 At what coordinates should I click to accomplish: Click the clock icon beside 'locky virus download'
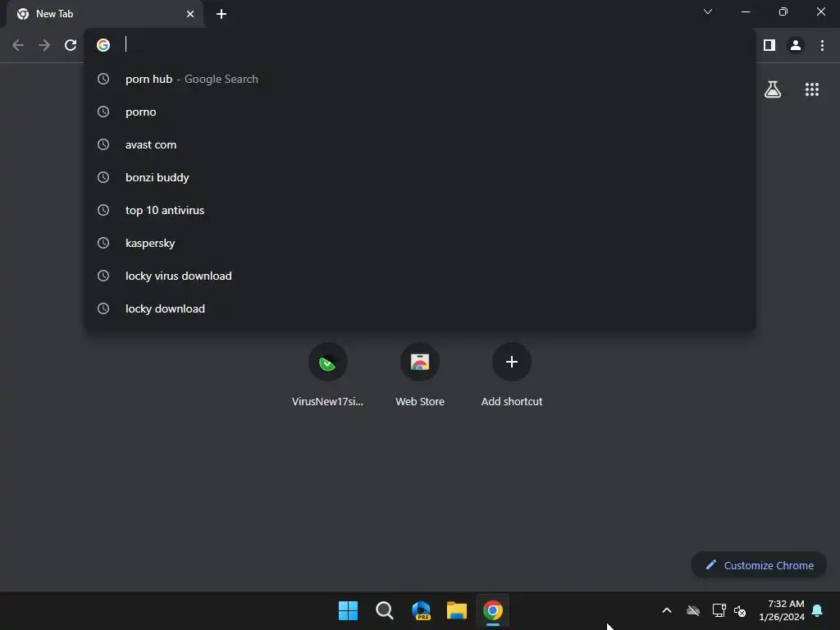(103, 276)
